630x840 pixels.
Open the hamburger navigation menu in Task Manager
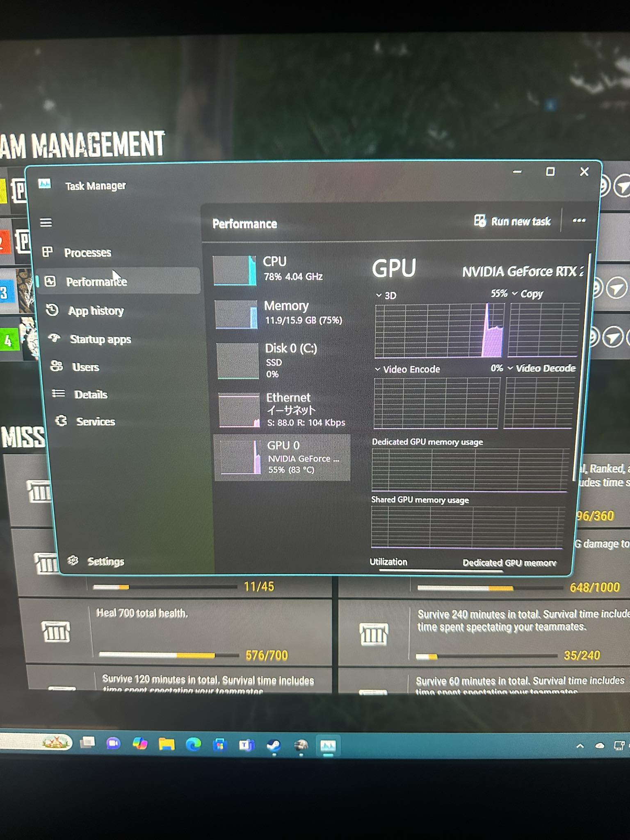[46, 222]
